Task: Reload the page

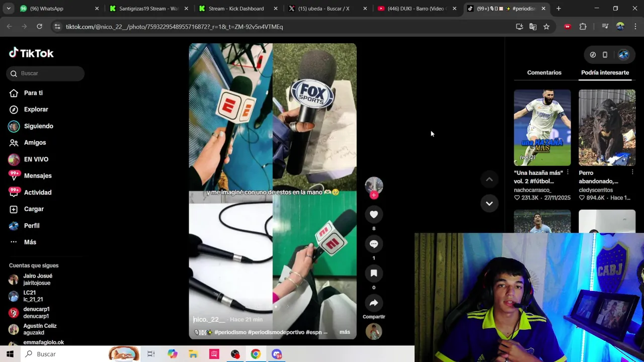Action: point(39,27)
